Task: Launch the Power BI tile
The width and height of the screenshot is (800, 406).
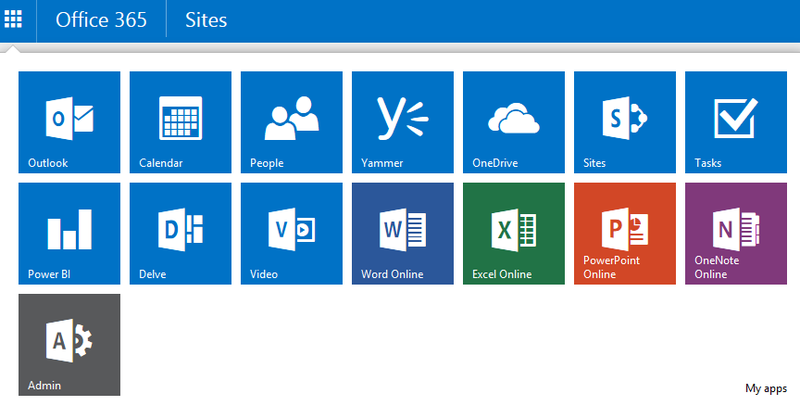Action: (69, 234)
